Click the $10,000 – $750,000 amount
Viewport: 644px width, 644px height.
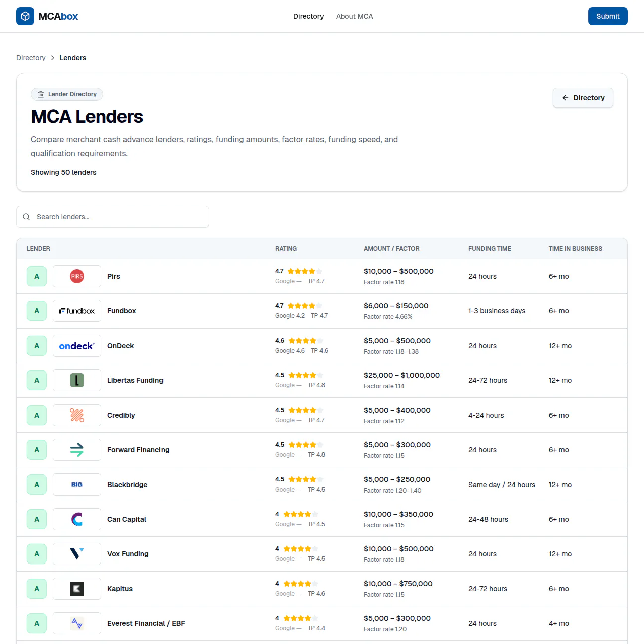pos(398,584)
